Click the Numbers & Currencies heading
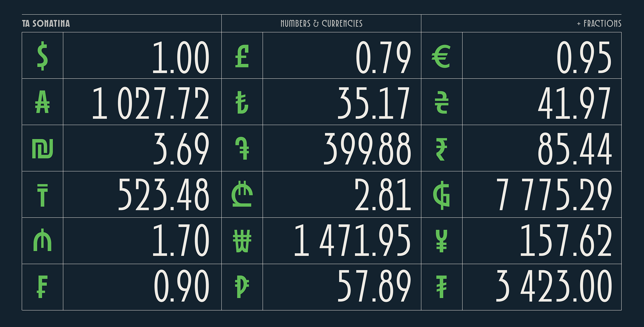The height and width of the screenshot is (327, 644). tap(321, 23)
